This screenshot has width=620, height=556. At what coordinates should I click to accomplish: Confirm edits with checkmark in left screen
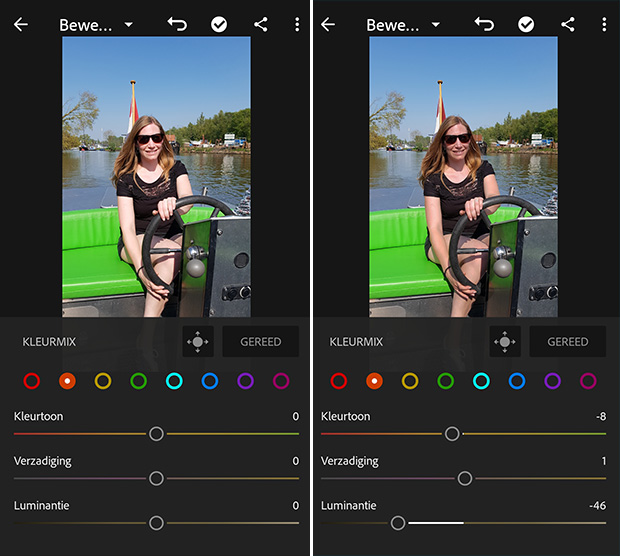coord(219,25)
